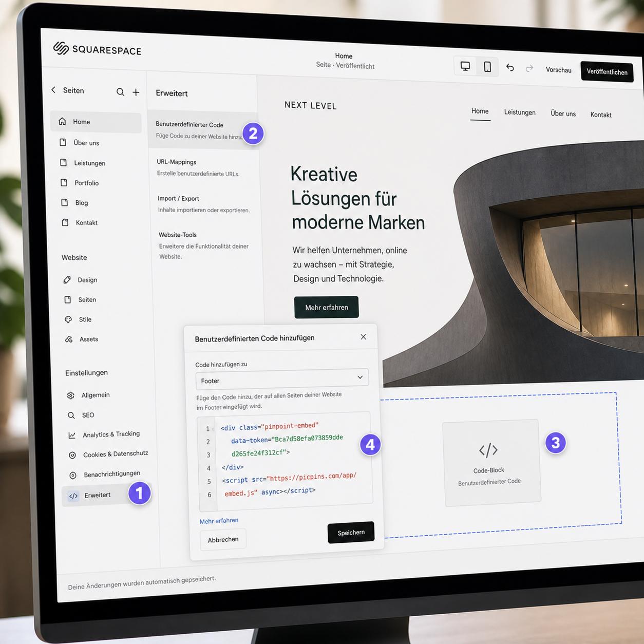This screenshot has width=644, height=644.
Task: Click the page icon next to Leistungen
Action: (x=63, y=162)
